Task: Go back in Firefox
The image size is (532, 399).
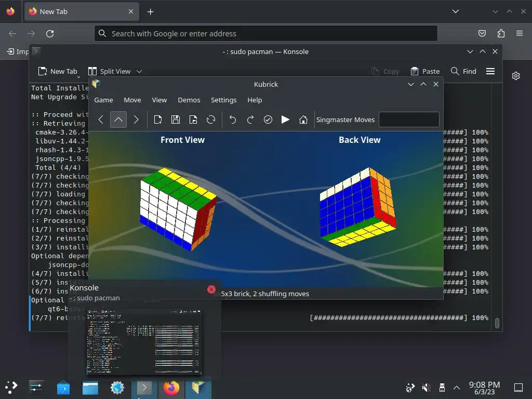Action: (x=12, y=34)
